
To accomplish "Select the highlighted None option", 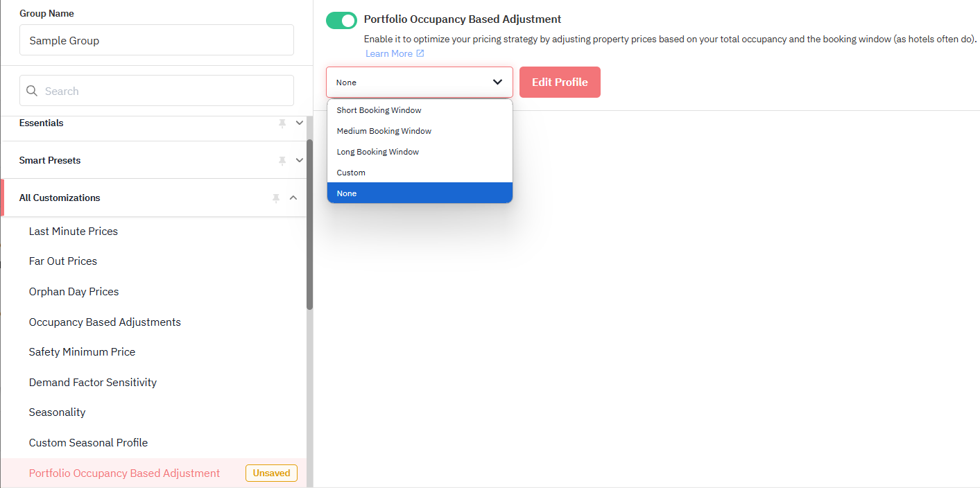I will click(420, 193).
